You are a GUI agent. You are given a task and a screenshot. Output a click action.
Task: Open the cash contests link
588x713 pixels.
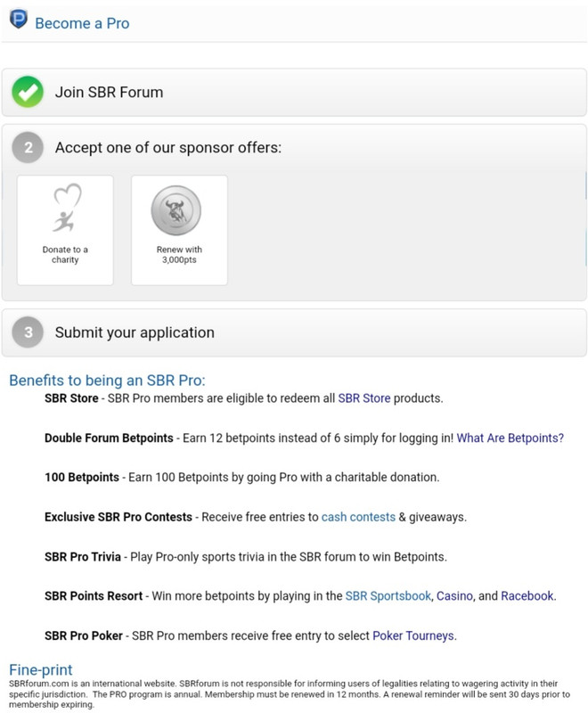click(x=358, y=517)
